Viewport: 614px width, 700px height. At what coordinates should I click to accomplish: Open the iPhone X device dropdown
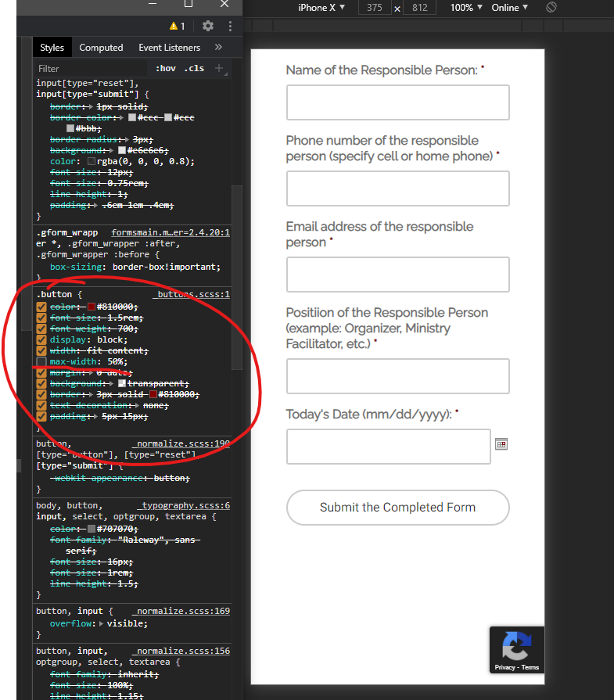321,8
